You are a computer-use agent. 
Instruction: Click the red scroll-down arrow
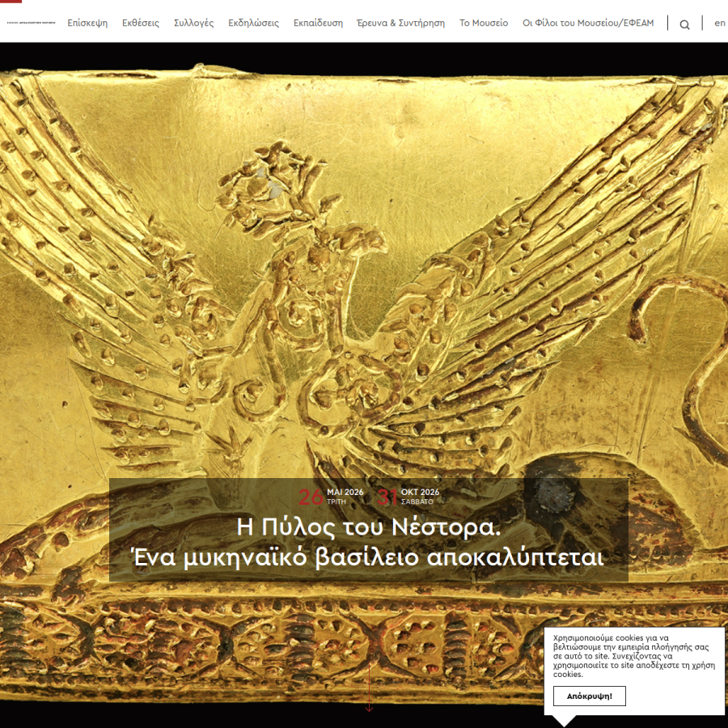point(369,688)
